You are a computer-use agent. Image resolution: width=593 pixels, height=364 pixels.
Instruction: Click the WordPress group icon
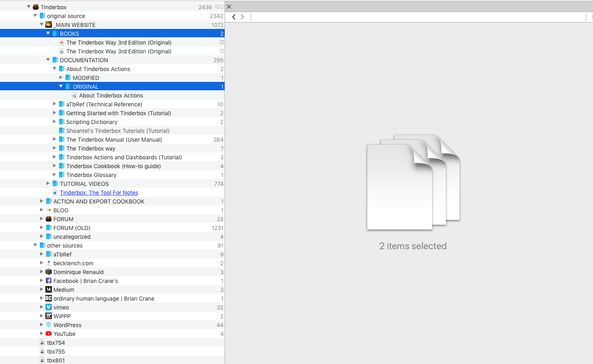(x=49, y=325)
